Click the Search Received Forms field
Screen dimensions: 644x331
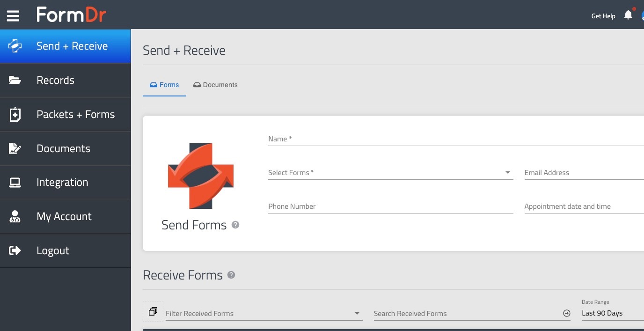tap(472, 314)
